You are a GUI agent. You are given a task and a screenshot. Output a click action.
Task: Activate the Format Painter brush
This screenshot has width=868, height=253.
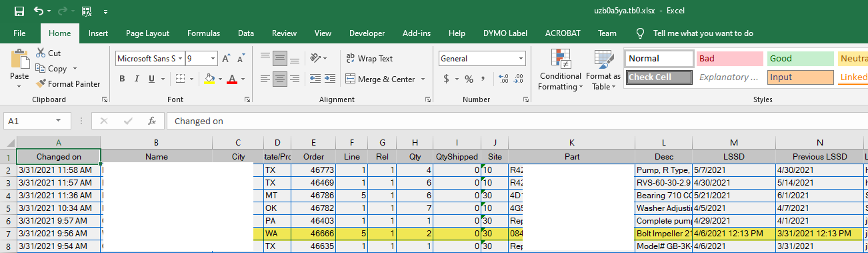[68, 84]
